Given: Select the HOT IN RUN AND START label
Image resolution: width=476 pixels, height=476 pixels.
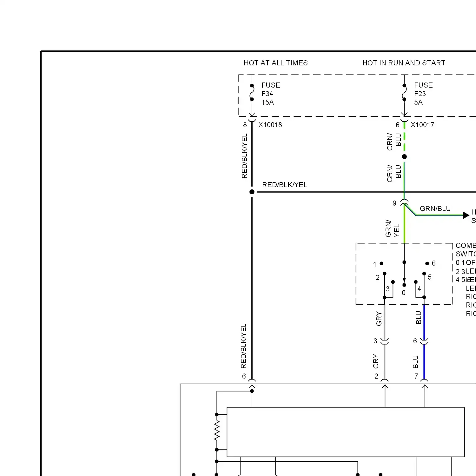Looking at the screenshot, I should pyautogui.click(x=404, y=63).
